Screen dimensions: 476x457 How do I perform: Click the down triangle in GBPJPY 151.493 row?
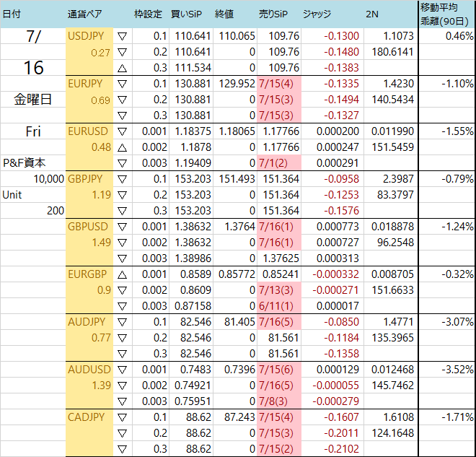[122, 179]
